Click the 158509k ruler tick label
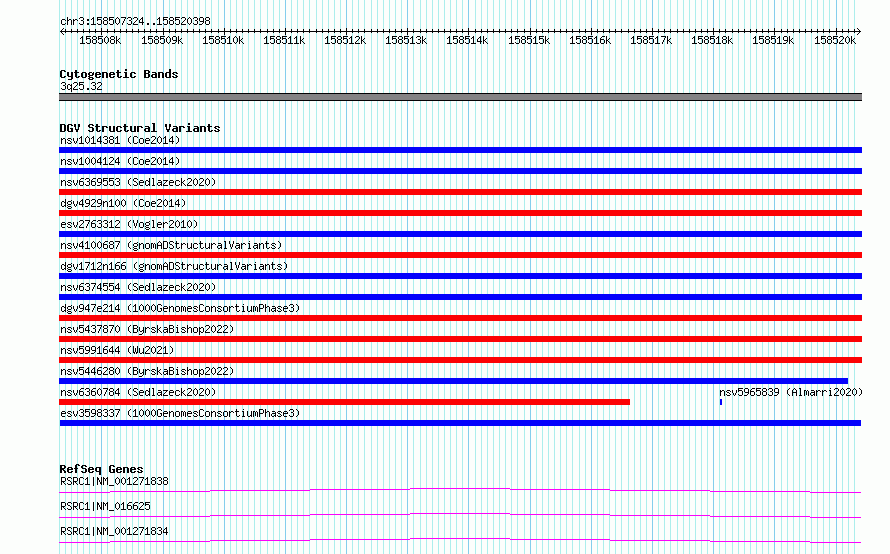Viewport: 890px width, 554px height. tap(162, 40)
